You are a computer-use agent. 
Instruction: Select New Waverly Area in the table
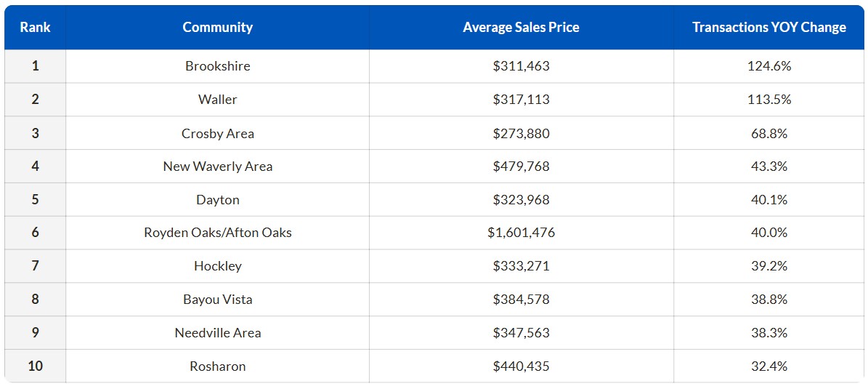(x=217, y=167)
